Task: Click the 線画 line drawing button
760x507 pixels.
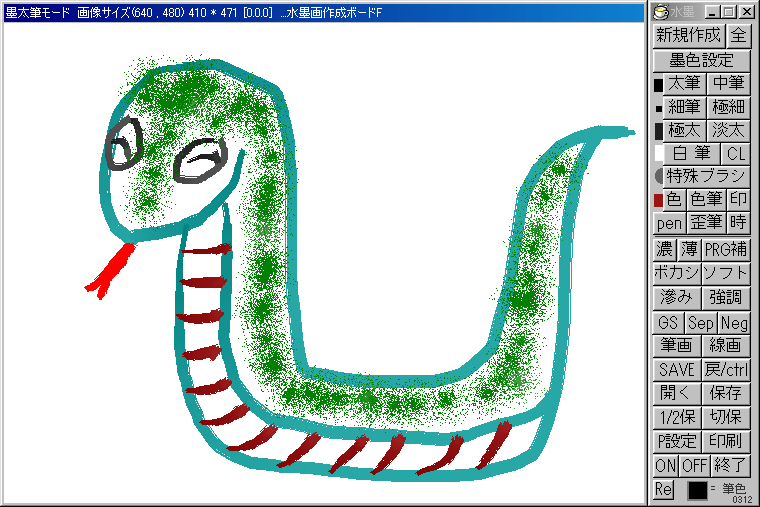Action: 726,346
